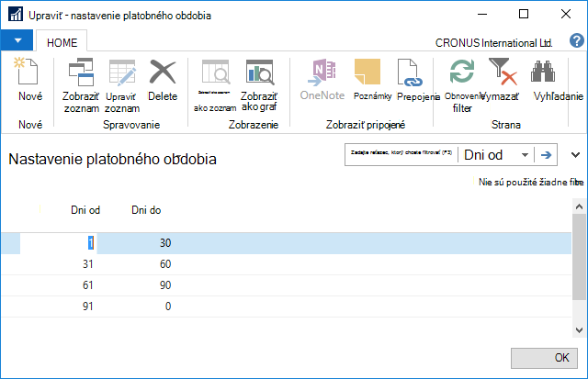Open Zobraziť zoznam view list icon

(81, 72)
